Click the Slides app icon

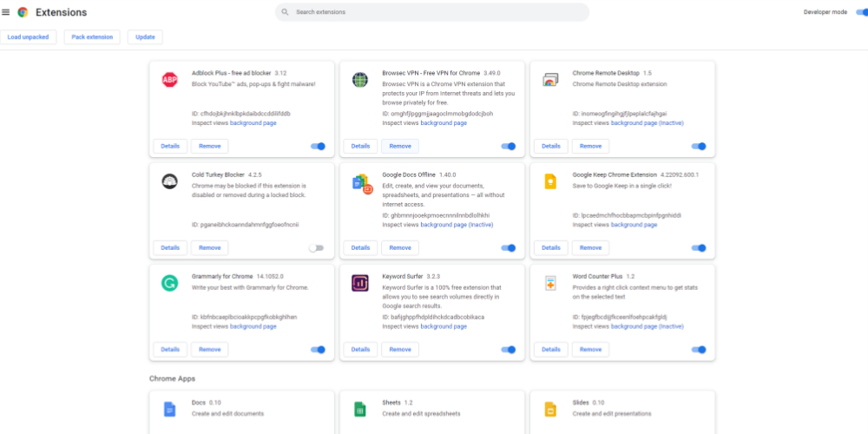550,409
